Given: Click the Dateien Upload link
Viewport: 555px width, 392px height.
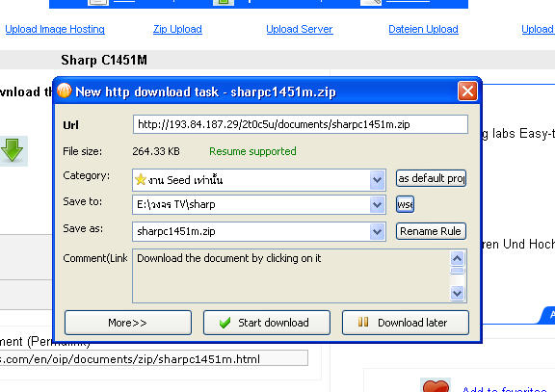Looking at the screenshot, I should point(423,29).
